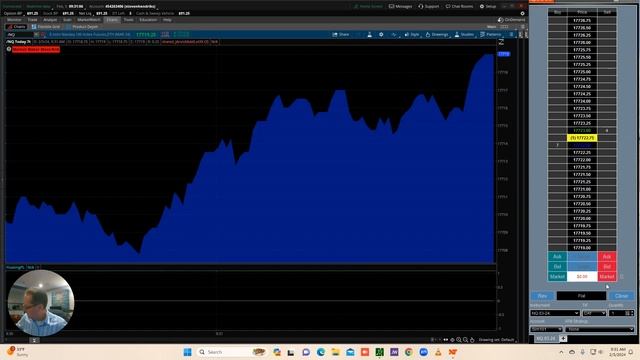Screen dimensions: 640x360
Task: Open the Studies menu
Action: pyautogui.click(x=464, y=35)
